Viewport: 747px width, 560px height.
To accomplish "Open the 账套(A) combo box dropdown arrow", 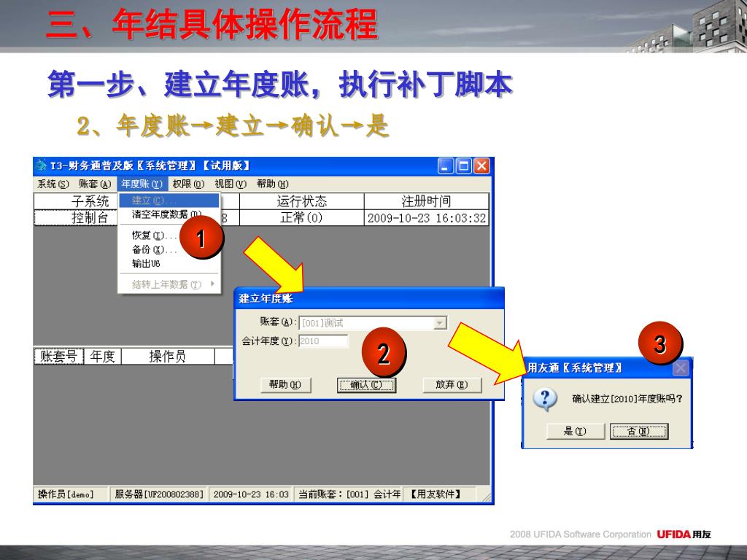I will (x=440, y=323).
